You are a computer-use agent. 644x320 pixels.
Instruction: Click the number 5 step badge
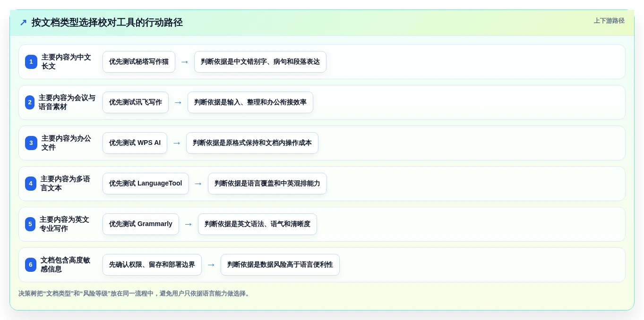(30, 224)
